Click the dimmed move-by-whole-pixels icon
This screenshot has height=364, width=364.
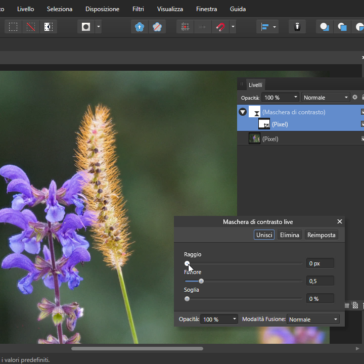click(x=202, y=27)
